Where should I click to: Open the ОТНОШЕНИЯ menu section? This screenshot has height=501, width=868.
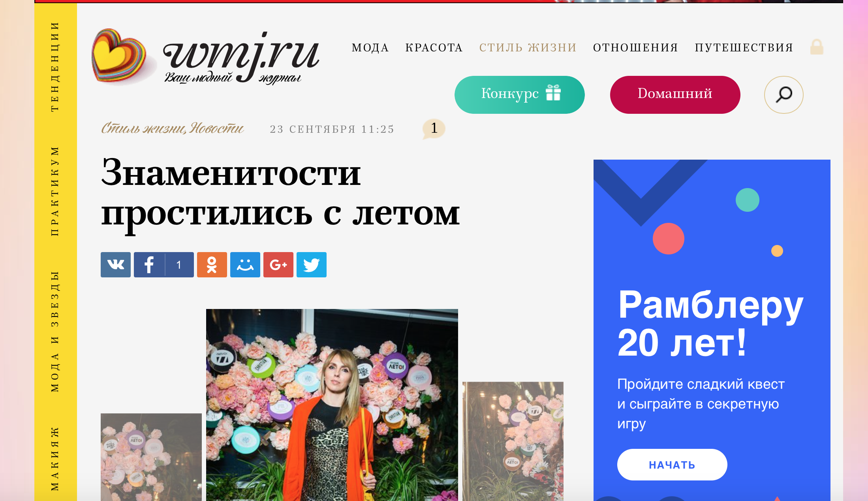636,48
